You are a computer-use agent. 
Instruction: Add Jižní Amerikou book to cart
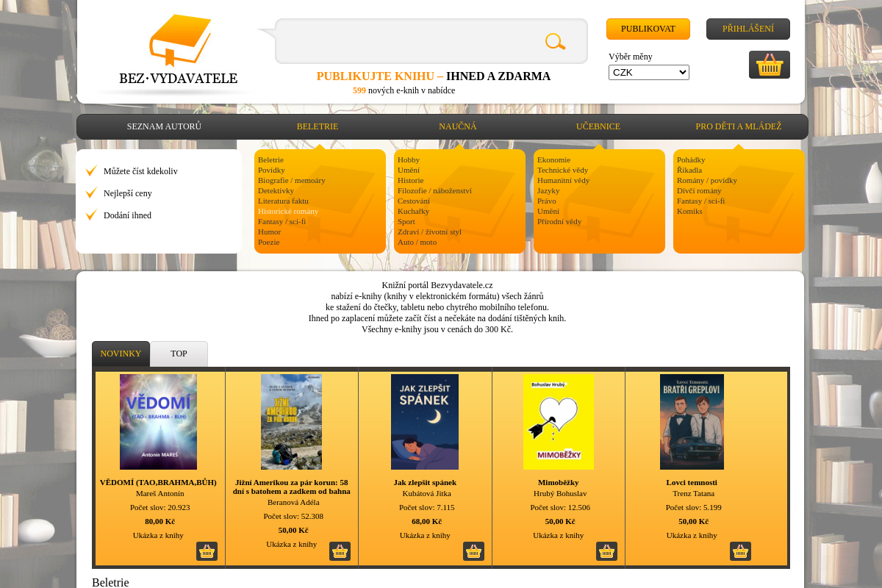(340, 551)
